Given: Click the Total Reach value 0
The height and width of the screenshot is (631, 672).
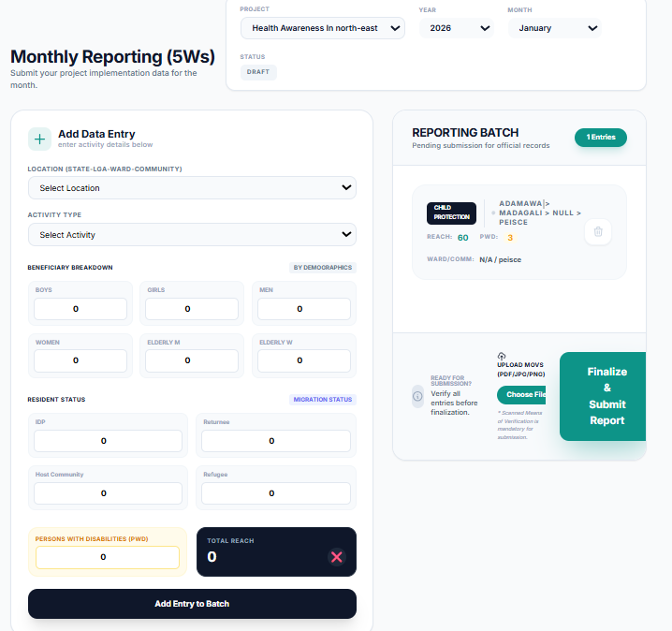Looking at the screenshot, I should click(212, 557).
